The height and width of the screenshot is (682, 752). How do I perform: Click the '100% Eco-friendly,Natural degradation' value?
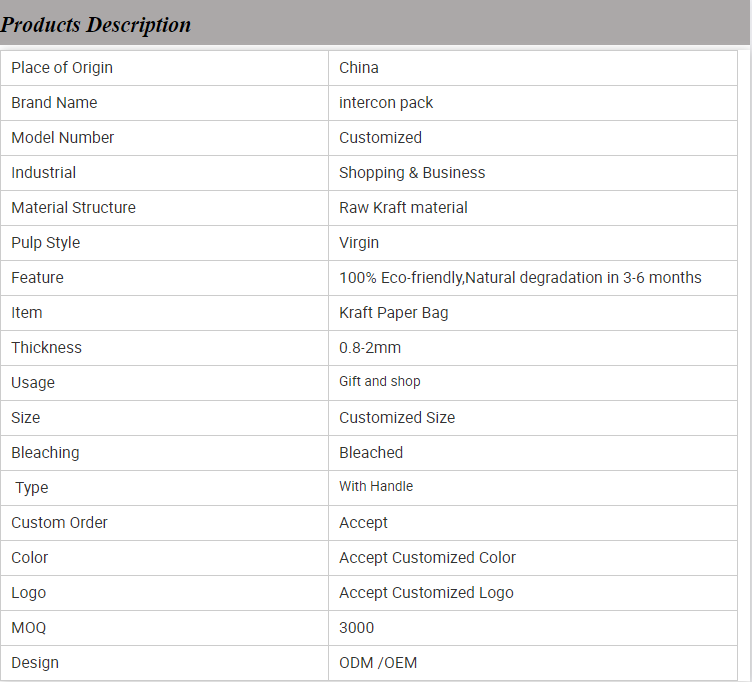click(x=520, y=278)
